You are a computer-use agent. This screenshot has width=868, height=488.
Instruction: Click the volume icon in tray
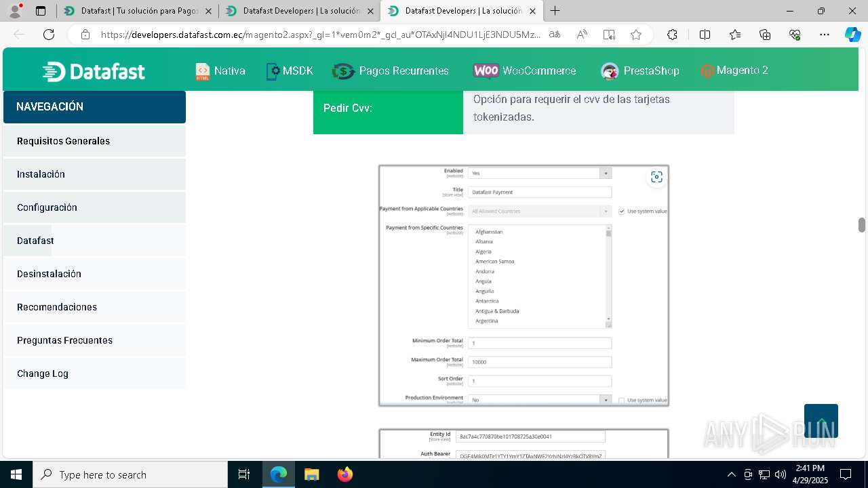coord(781,474)
